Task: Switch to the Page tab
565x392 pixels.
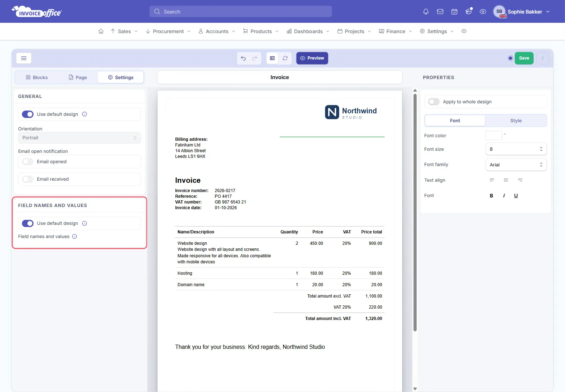Action: tap(78, 77)
